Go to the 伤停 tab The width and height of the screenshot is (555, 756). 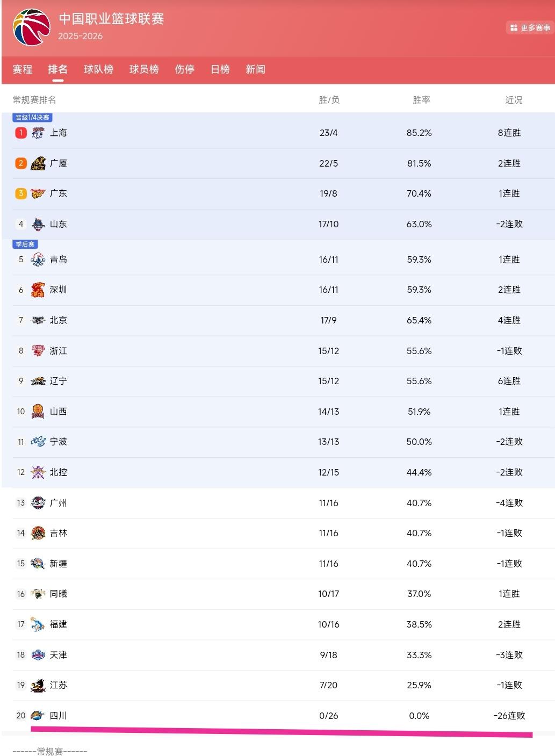pos(185,69)
